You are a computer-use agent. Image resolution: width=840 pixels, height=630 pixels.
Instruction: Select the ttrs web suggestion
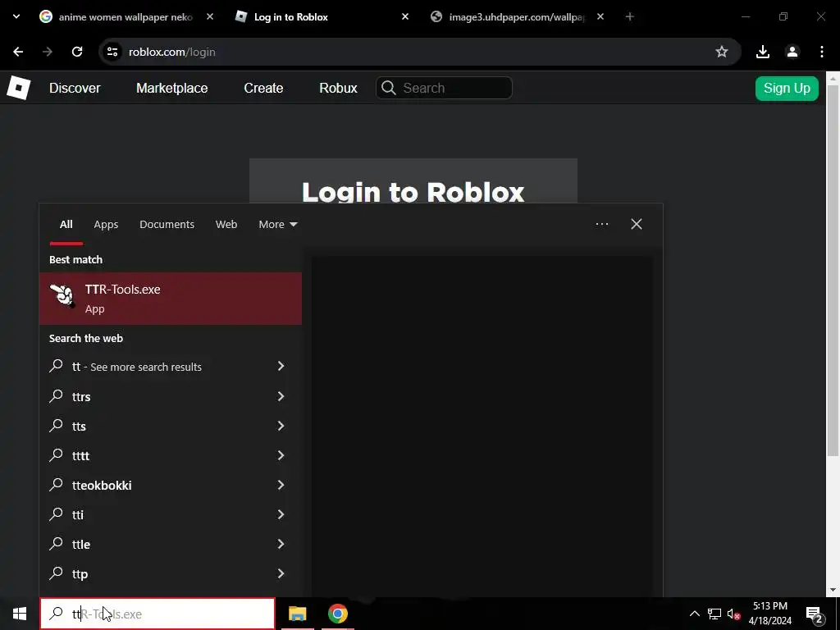[171, 396]
